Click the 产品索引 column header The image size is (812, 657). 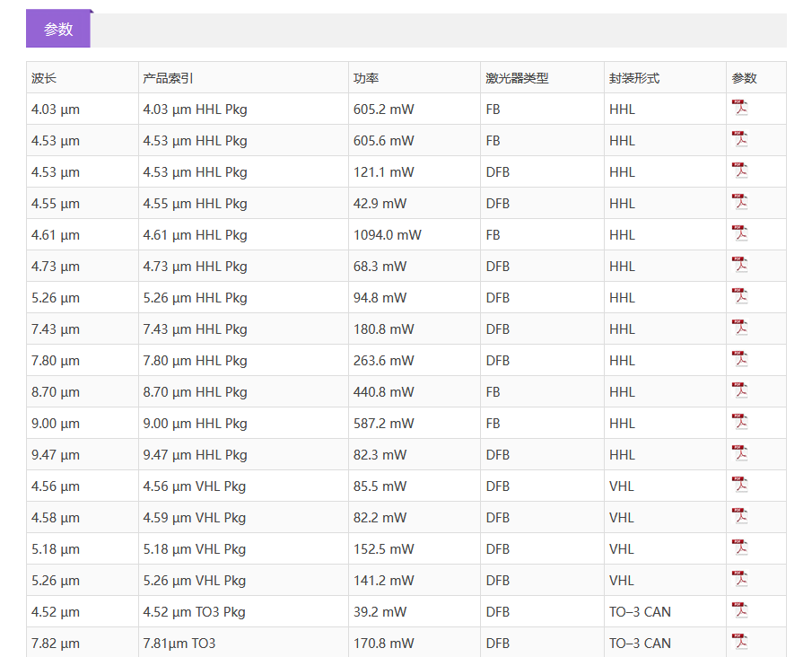[x=168, y=78]
